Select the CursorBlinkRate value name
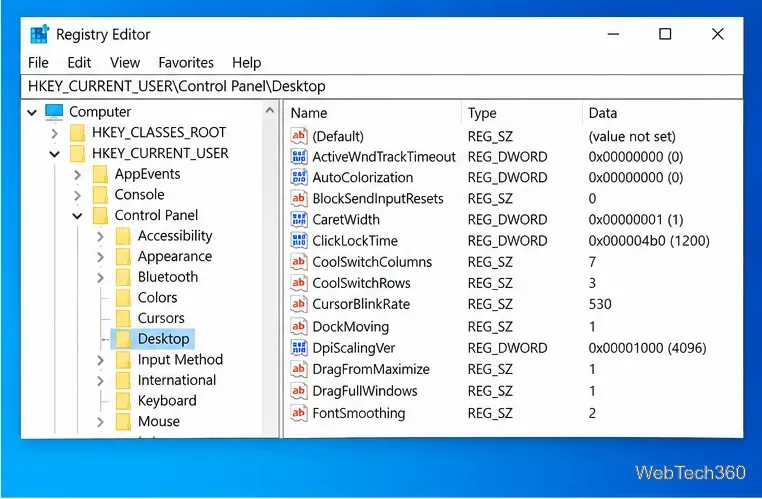Viewport: 762px width, 499px height. 361,304
